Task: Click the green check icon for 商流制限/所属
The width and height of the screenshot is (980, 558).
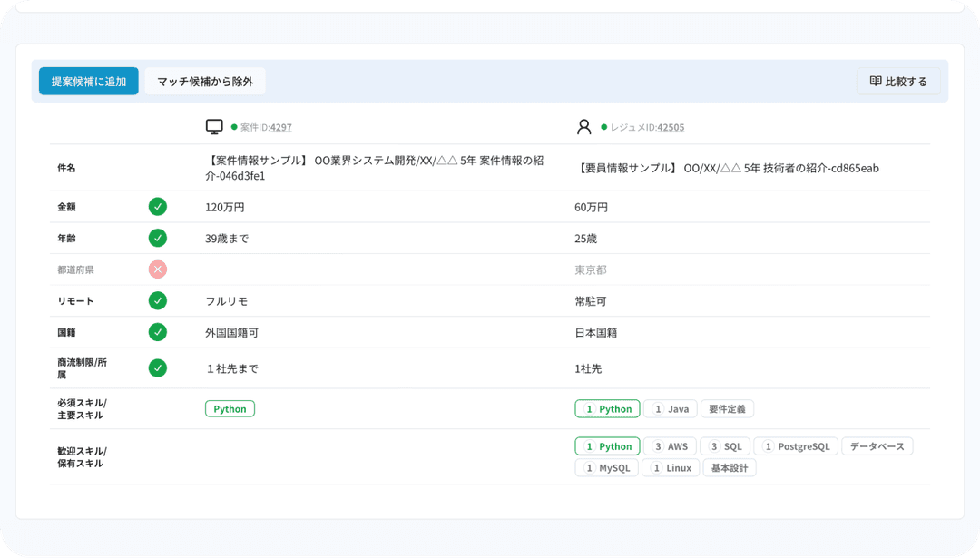Action: 158,367
